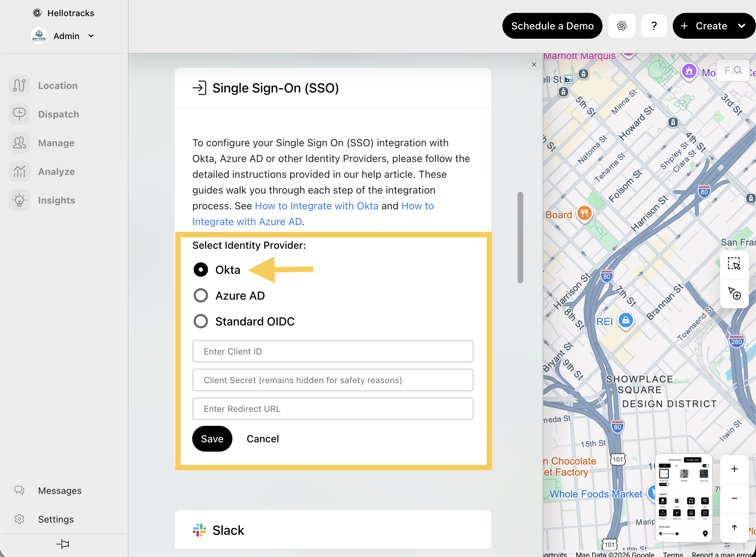Click the Enter Client ID field
756x557 pixels.
point(332,351)
